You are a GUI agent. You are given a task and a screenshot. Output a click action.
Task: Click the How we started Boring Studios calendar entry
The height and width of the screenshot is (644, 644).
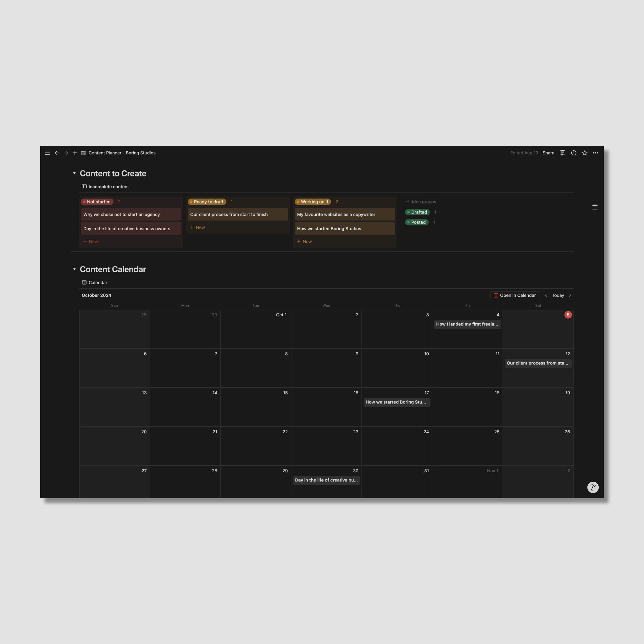[x=396, y=402]
